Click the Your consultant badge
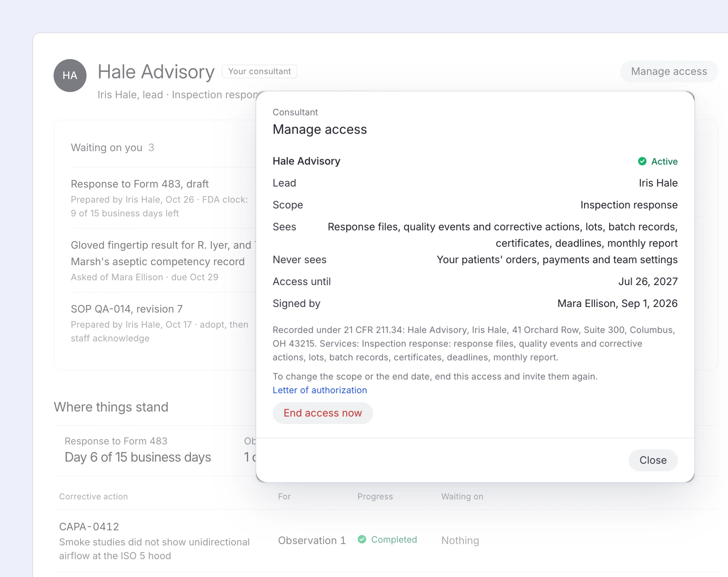The width and height of the screenshot is (728, 577). [260, 71]
